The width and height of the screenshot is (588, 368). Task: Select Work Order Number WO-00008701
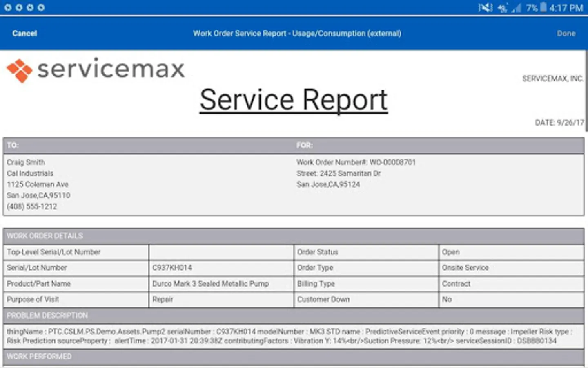[x=356, y=162]
